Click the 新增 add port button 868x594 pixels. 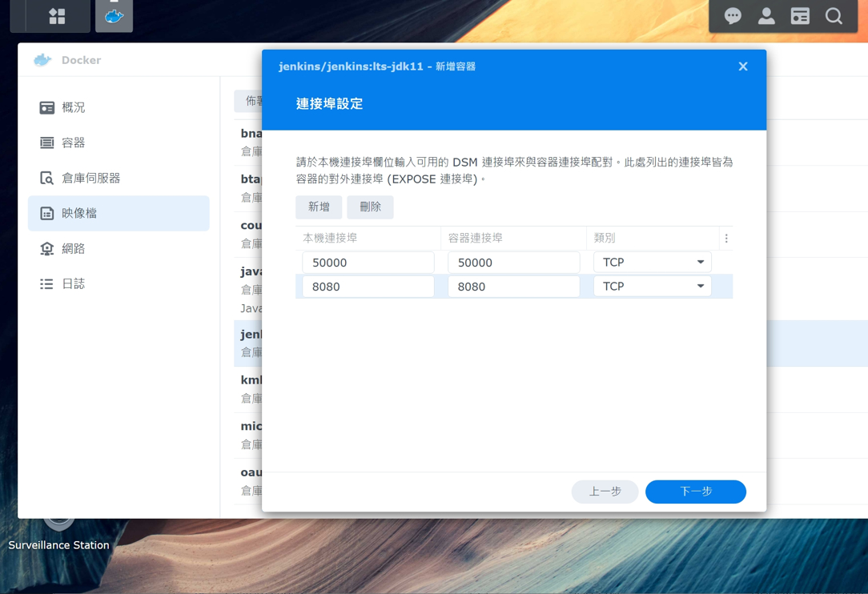click(319, 207)
